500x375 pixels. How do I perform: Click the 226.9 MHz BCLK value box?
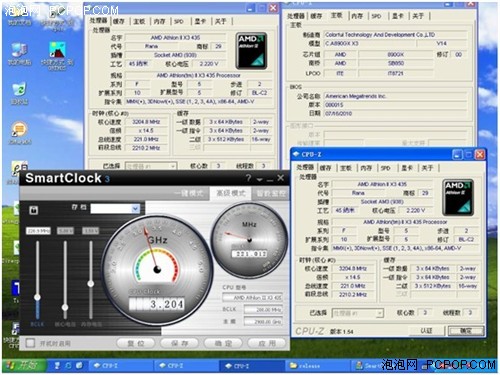[x=38, y=231]
